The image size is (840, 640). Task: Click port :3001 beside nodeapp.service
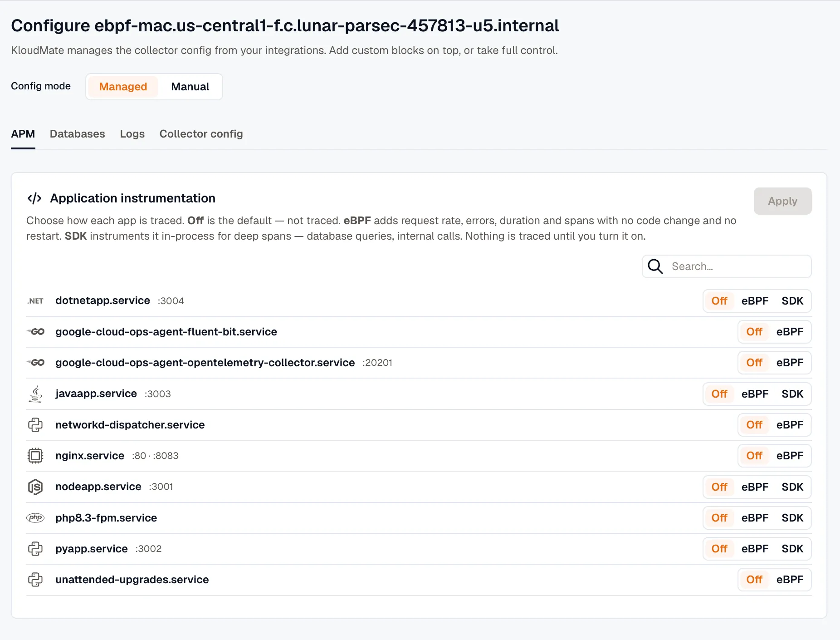(x=161, y=487)
